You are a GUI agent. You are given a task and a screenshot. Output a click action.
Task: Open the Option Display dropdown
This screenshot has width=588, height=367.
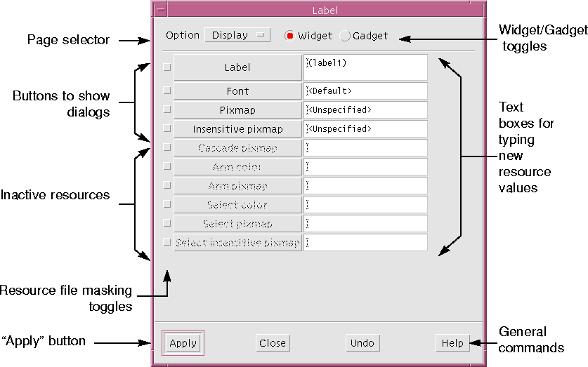click(x=237, y=35)
